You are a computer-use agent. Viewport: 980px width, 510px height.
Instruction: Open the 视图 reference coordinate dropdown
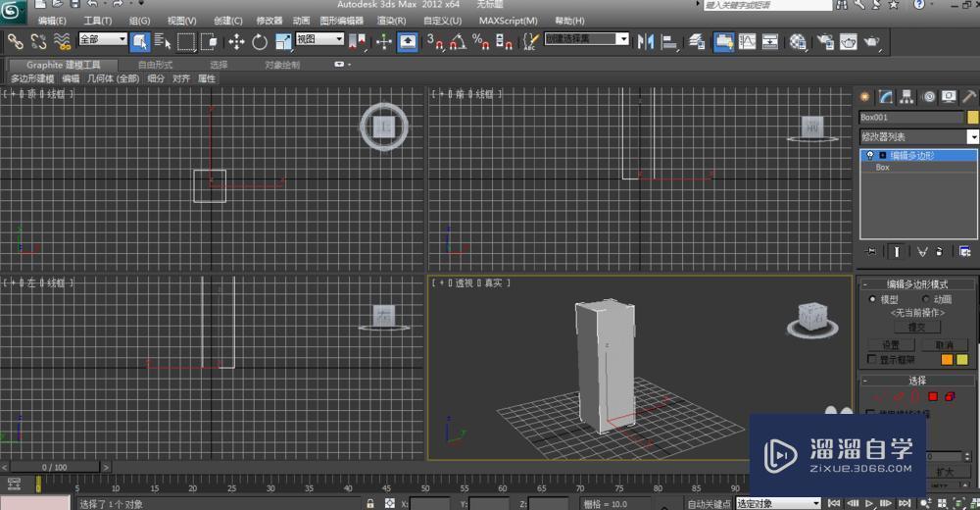(338, 40)
